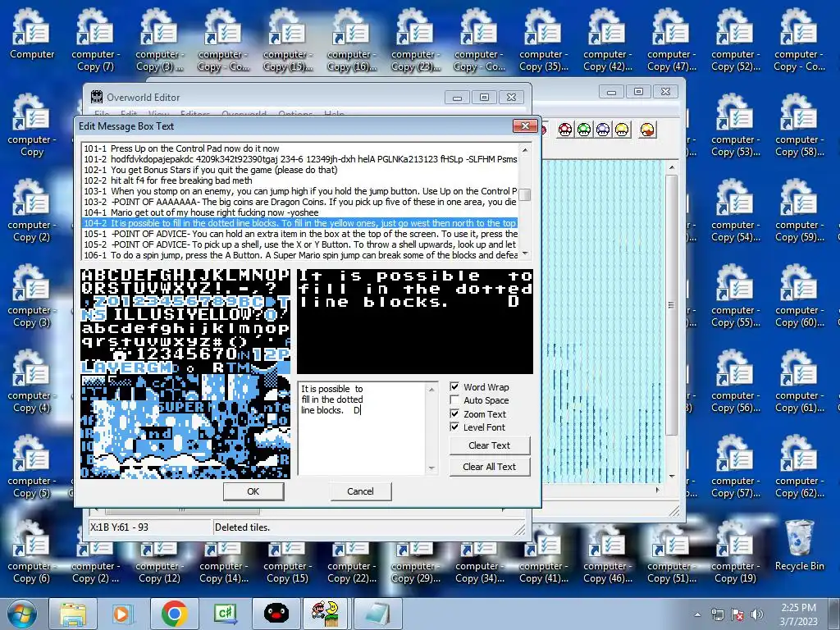The width and height of the screenshot is (840, 630).
Task: Click the black message preview panel
Action: [415, 322]
